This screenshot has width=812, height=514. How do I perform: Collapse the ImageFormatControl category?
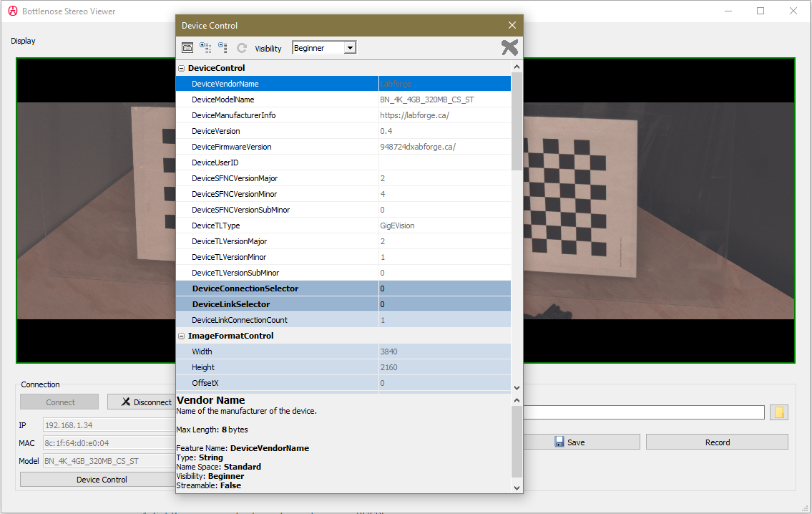pyautogui.click(x=181, y=336)
